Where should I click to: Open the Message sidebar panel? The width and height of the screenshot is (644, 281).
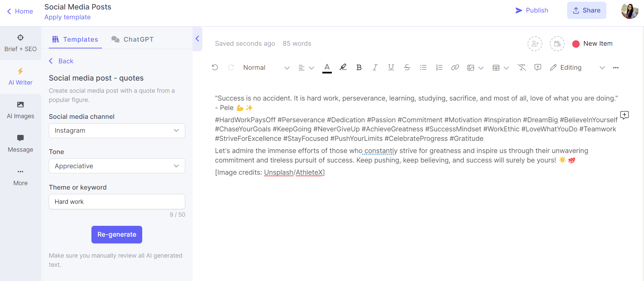pyautogui.click(x=21, y=144)
